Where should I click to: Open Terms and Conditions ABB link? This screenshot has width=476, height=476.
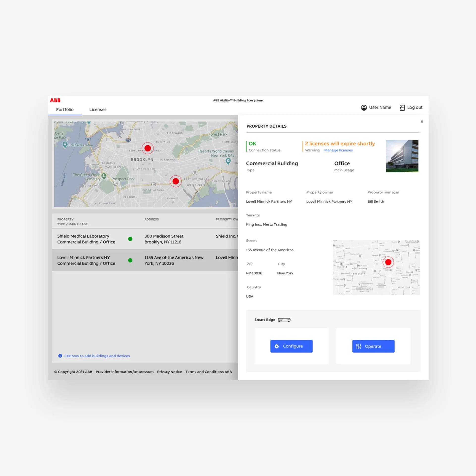pos(208,372)
